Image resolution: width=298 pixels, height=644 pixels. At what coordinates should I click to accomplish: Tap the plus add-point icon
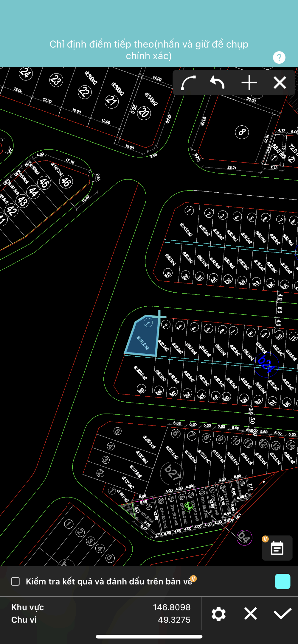[249, 83]
